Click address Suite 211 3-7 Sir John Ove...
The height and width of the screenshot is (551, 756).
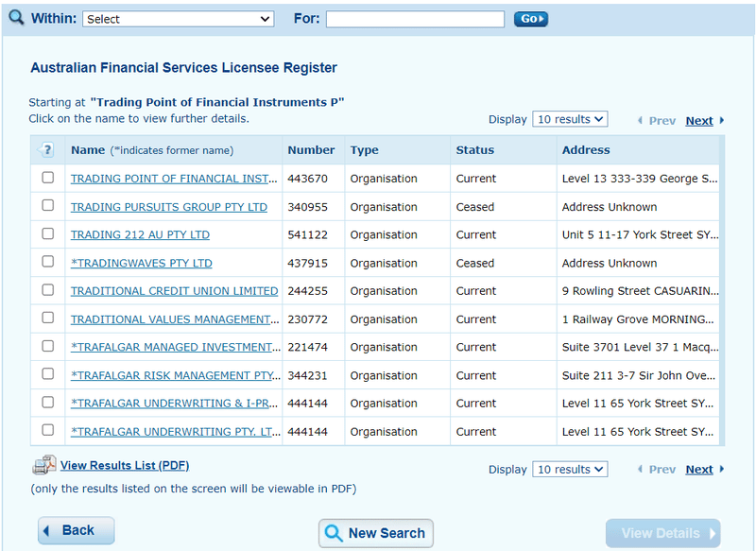[639, 375]
